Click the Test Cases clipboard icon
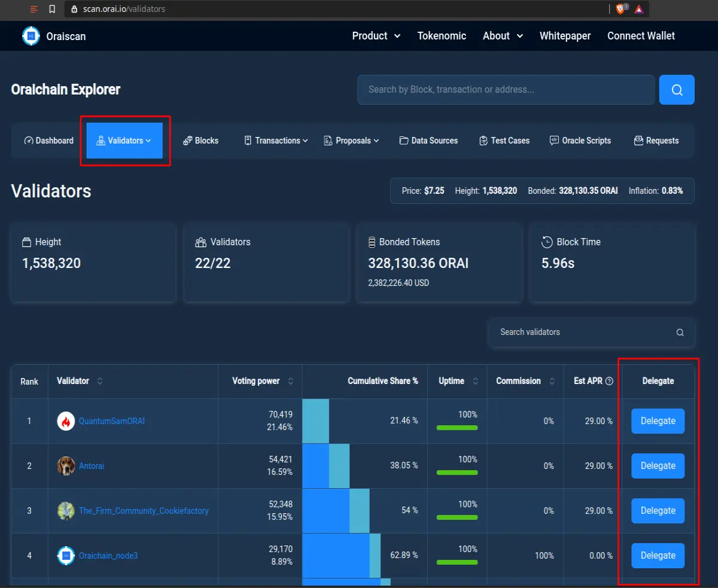Screen dimensions: 718x588 (483, 141)
